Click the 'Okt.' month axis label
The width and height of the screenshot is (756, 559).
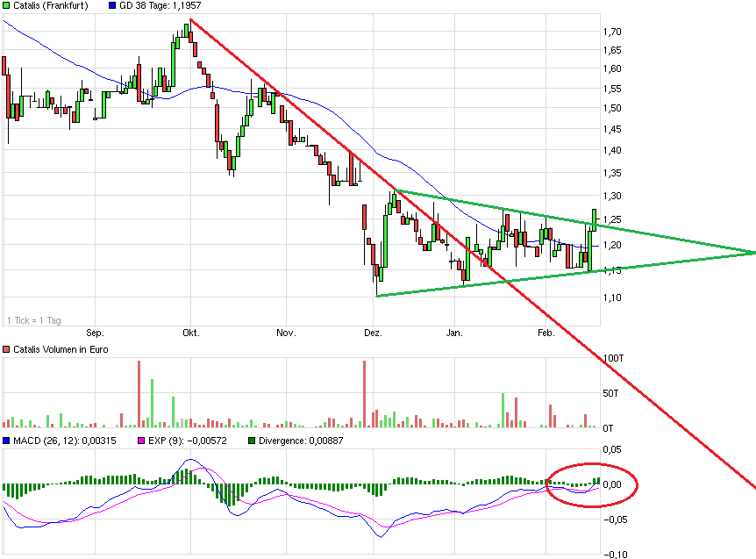191,333
